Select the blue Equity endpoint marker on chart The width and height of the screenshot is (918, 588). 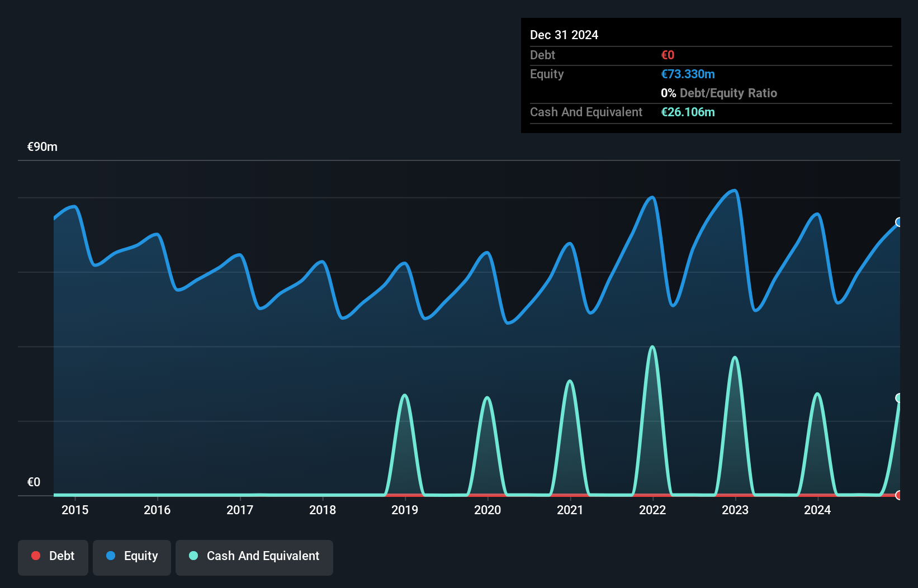(x=899, y=222)
